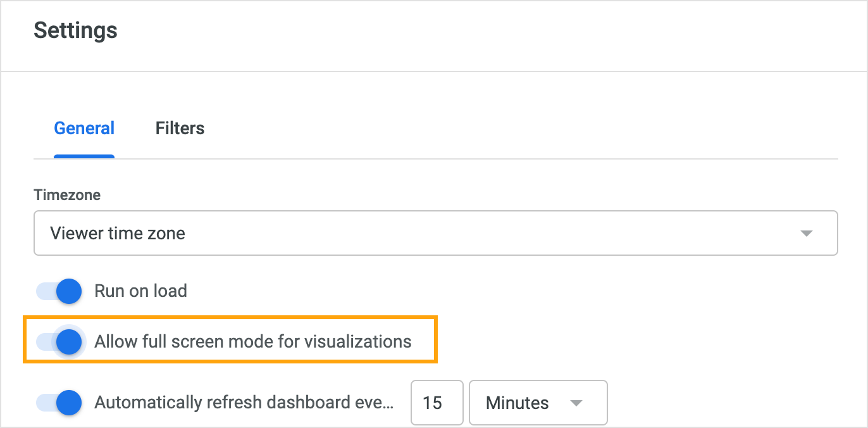Click the Automatically refresh dashboard label
Screen dimensions: 868x428
coord(244,403)
